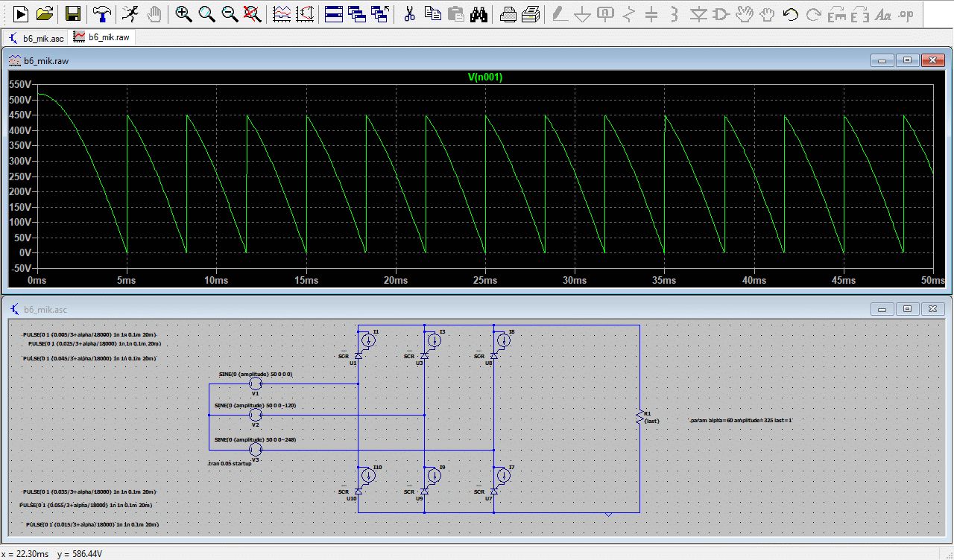Select the b6_mik.raw tab
The image size is (954, 560).
pyautogui.click(x=103, y=37)
